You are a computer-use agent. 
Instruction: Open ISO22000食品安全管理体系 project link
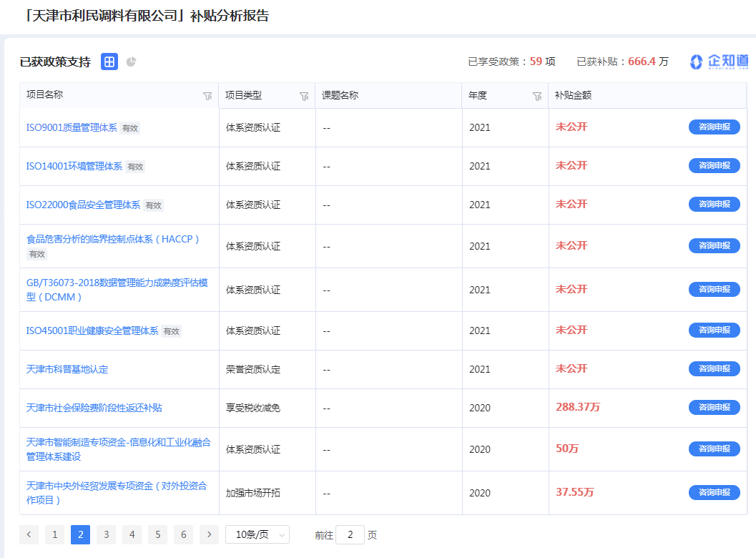click(x=84, y=205)
